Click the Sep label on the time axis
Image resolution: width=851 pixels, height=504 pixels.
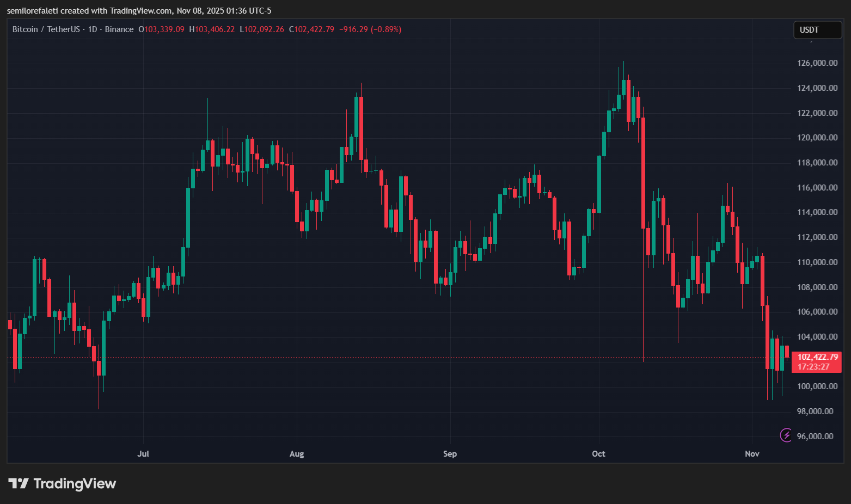tap(450, 453)
